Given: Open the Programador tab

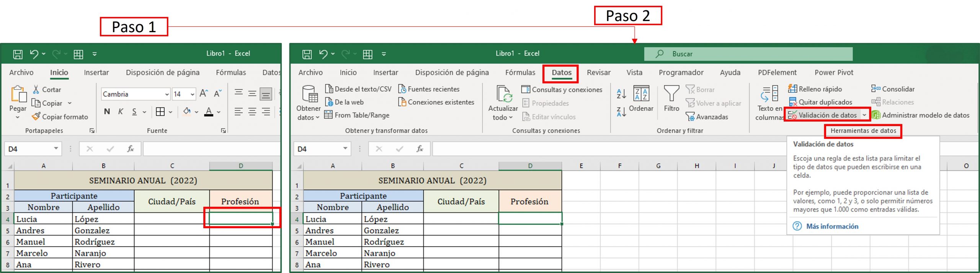Looking at the screenshot, I should [x=681, y=72].
